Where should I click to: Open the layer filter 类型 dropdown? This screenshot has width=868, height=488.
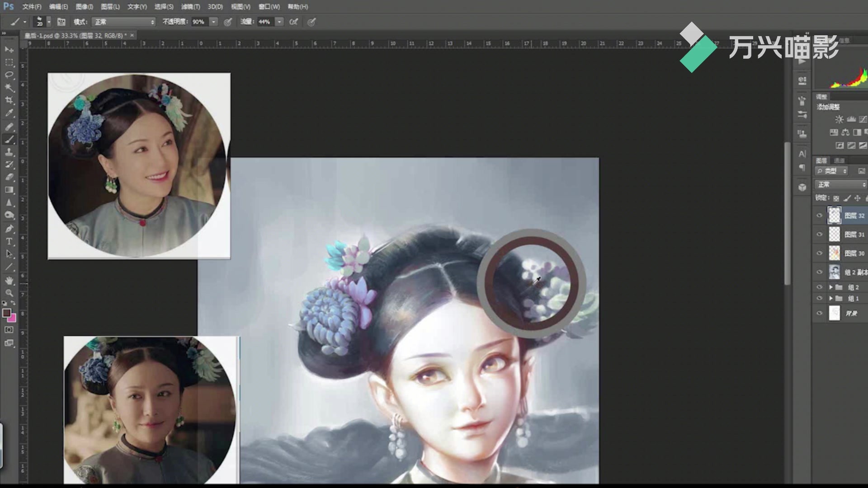pos(831,171)
